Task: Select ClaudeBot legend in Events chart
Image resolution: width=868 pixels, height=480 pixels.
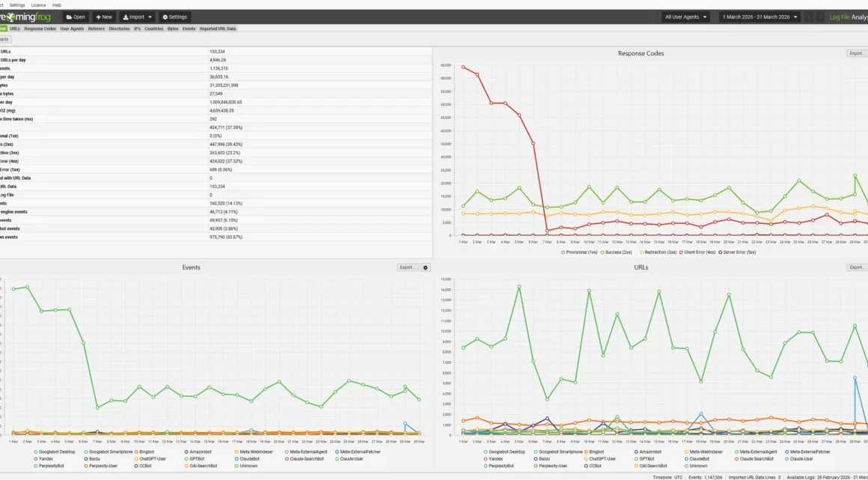Action: [x=247, y=459]
